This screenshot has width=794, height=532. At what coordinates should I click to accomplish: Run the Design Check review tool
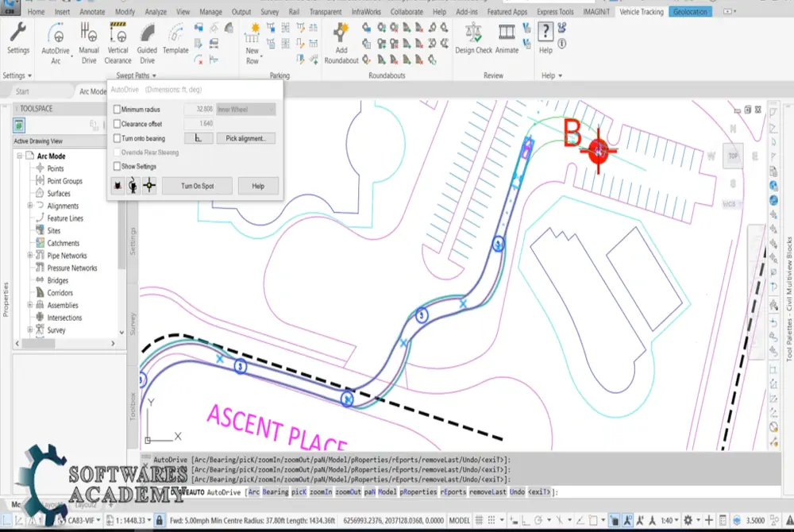pos(473,38)
